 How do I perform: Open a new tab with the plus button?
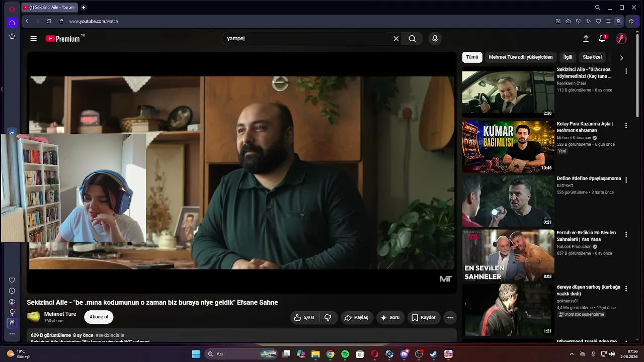84,8
